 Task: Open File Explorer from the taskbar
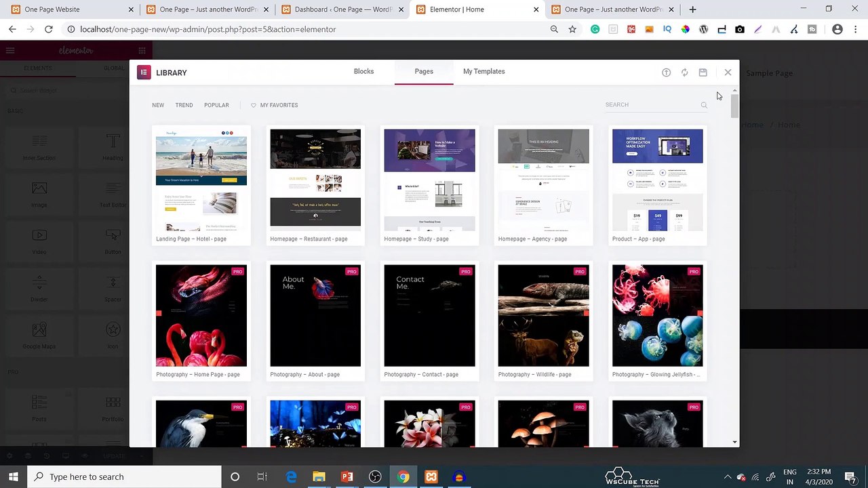[319, 476]
